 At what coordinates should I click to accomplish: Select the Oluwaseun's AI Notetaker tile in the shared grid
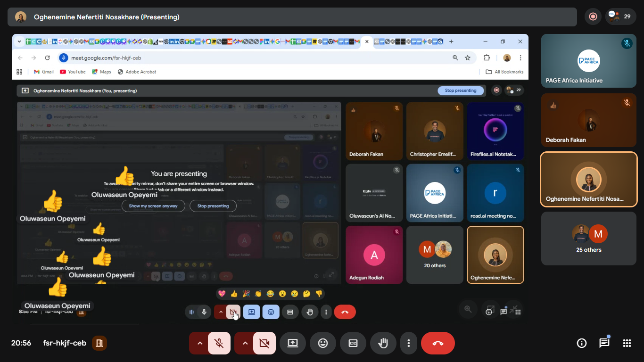374,193
